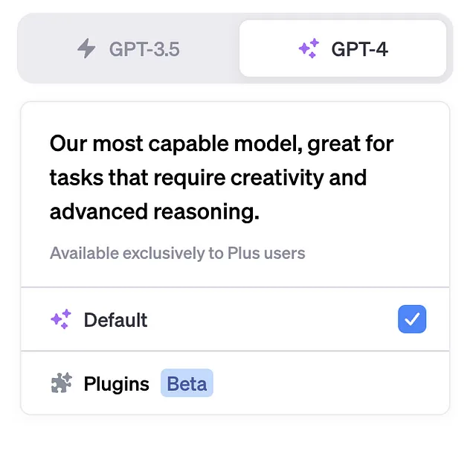Click the 'tasks that require creativity and' line
The width and height of the screenshot is (476, 451).
tap(208, 178)
